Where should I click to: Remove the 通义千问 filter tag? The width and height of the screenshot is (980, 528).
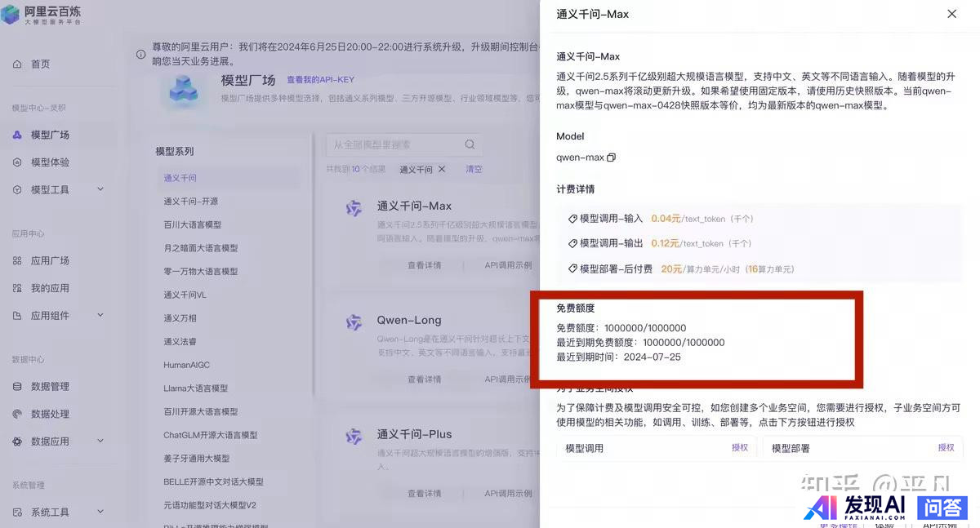(442, 169)
